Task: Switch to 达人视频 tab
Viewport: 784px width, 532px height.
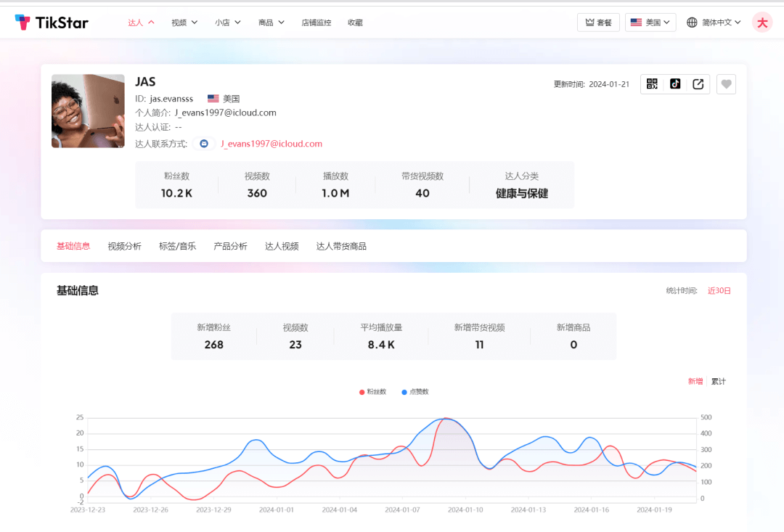Action: pos(282,246)
